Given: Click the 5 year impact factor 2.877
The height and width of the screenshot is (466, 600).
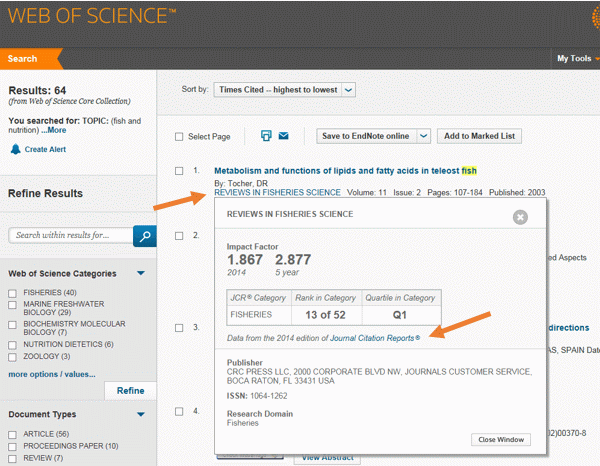Looking at the screenshot, I should [x=293, y=260].
